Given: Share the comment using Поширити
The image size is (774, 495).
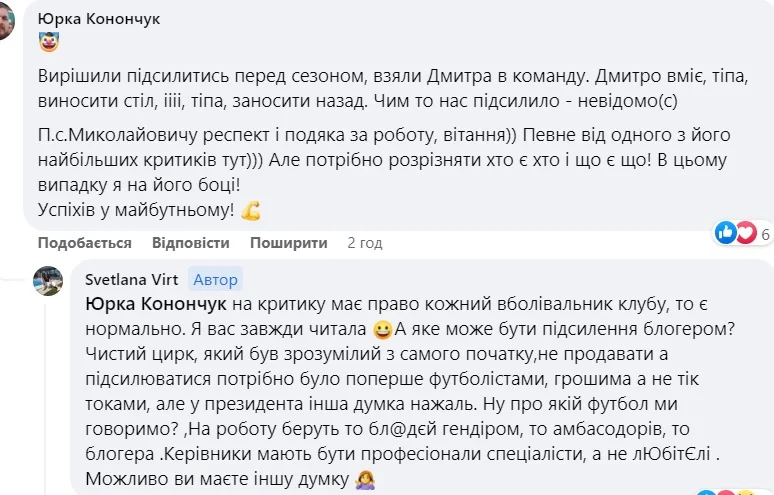Looking at the screenshot, I should [289, 243].
